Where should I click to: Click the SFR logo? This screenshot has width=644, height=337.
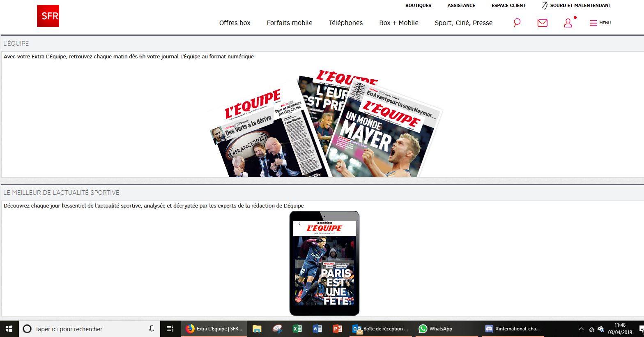[48, 16]
